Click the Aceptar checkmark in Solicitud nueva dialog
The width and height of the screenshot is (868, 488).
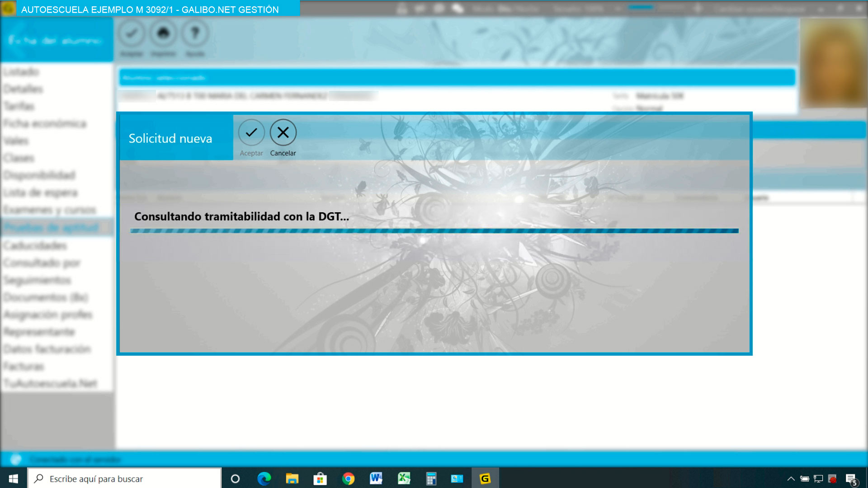point(251,132)
